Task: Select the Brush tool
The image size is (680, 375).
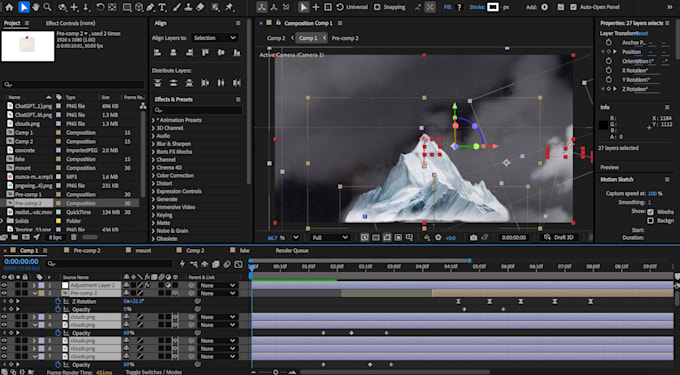Action: 177,7
